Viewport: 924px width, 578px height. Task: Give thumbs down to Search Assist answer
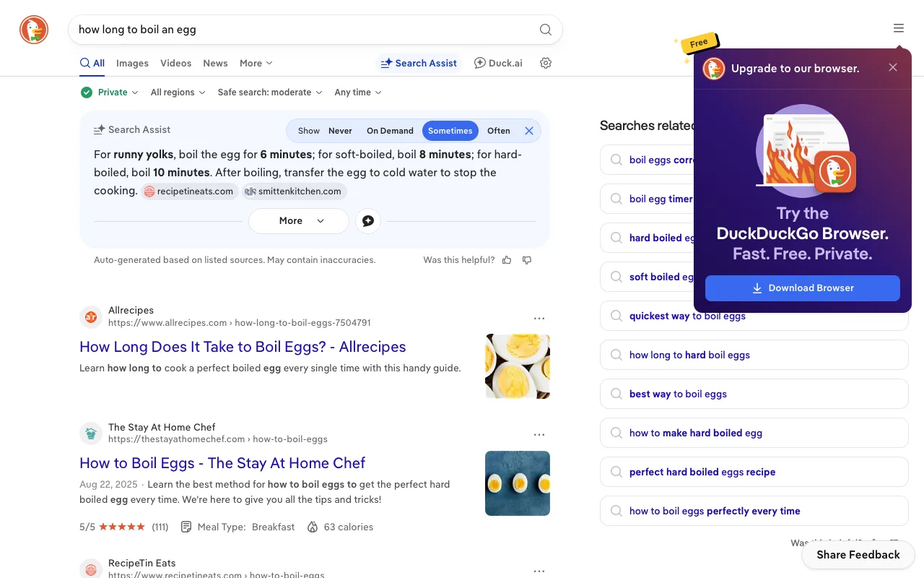coord(527,260)
